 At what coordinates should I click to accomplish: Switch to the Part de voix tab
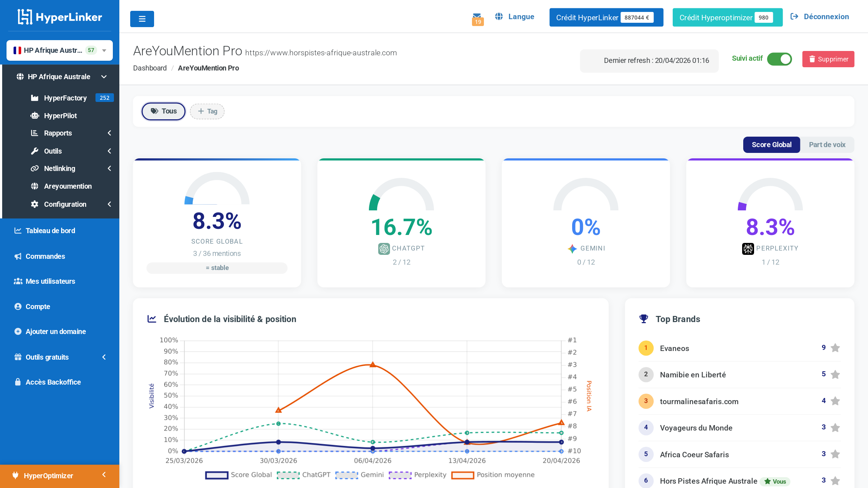click(x=827, y=145)
